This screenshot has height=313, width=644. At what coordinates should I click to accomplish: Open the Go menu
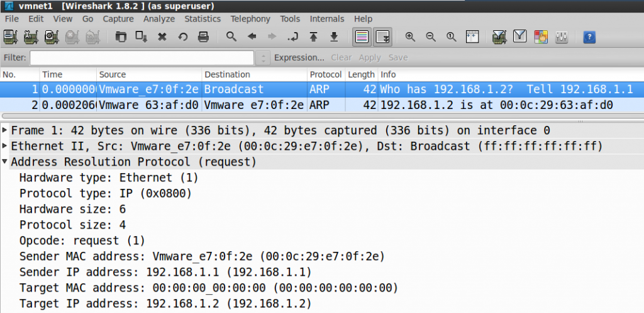87,19
